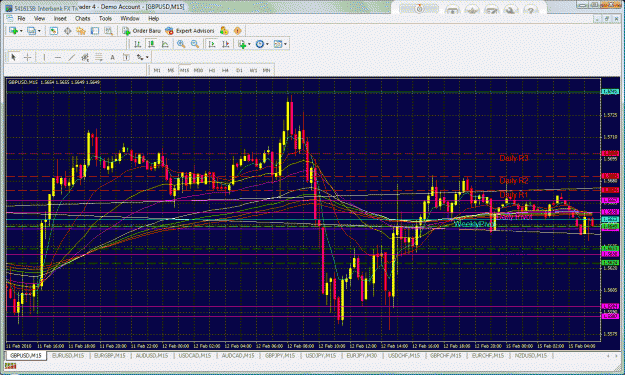Click the Daily R3 chart label
The height and width of the screenshot is (375, 625).
(514, 158)
